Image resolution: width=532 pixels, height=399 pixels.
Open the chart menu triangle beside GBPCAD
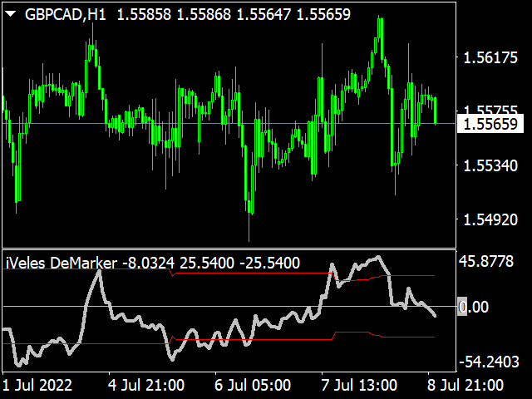pos(11,14)
